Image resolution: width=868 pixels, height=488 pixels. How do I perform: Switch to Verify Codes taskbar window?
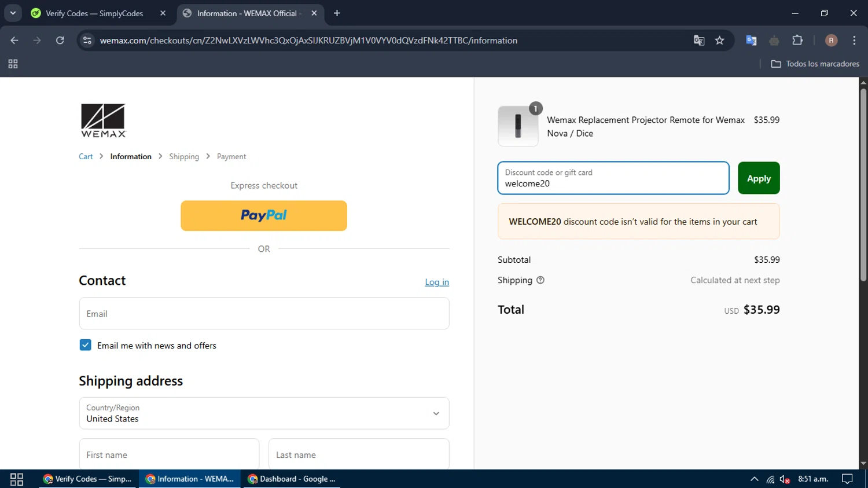click(88, 479)
